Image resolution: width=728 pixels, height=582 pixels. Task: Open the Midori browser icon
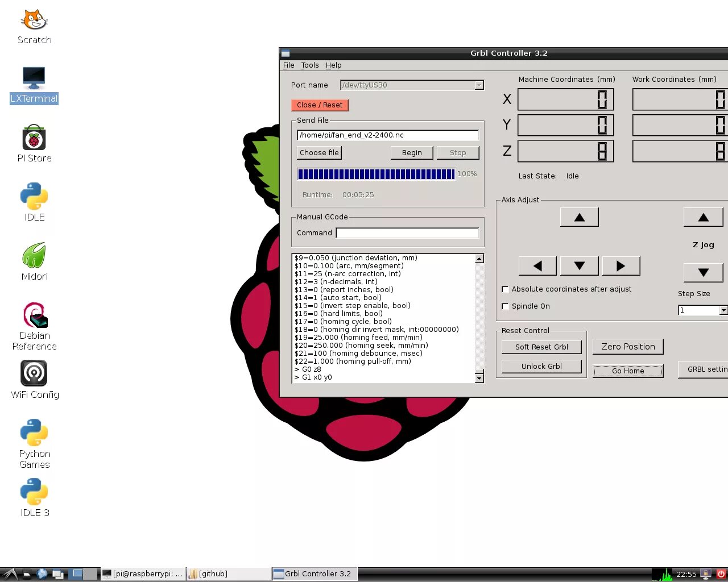(34, 261)
